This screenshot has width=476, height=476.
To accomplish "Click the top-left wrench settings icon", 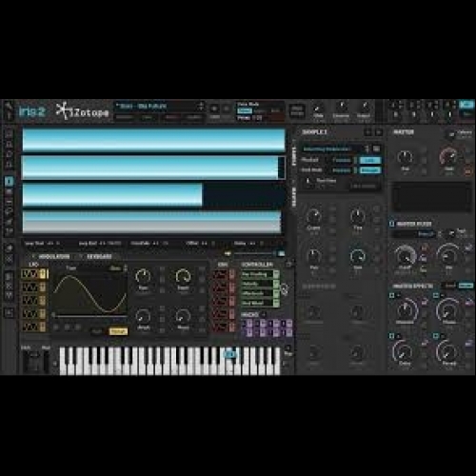I will (x=9, y=106).
